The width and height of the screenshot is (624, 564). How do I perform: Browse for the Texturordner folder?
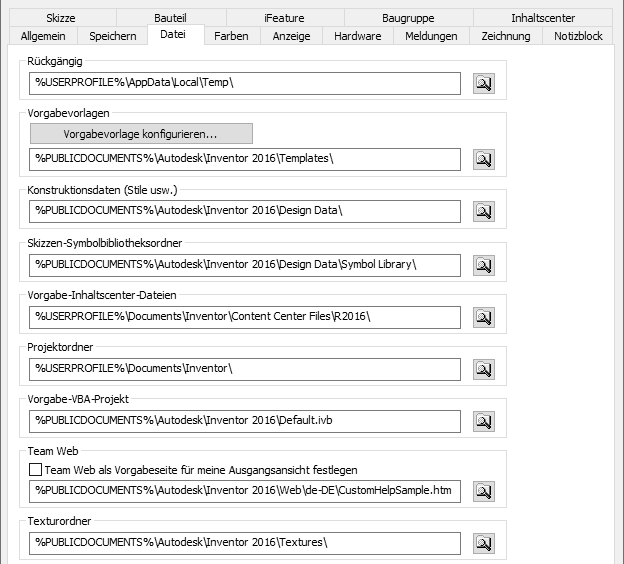(x=483, y=543)
